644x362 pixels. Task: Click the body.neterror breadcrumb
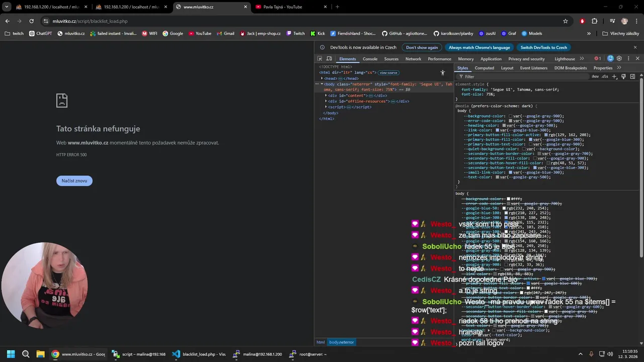click(x=342, y=342)
